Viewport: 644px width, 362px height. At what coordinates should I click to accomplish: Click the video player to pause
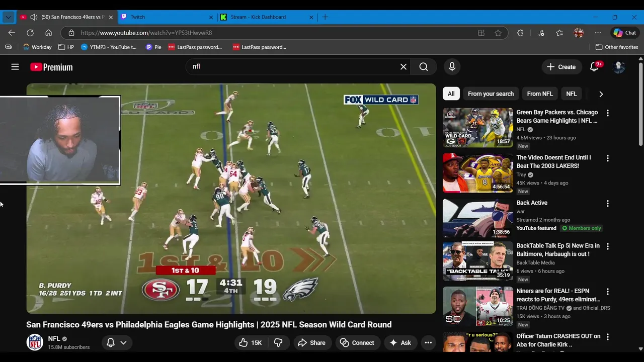tap(231, 199)
